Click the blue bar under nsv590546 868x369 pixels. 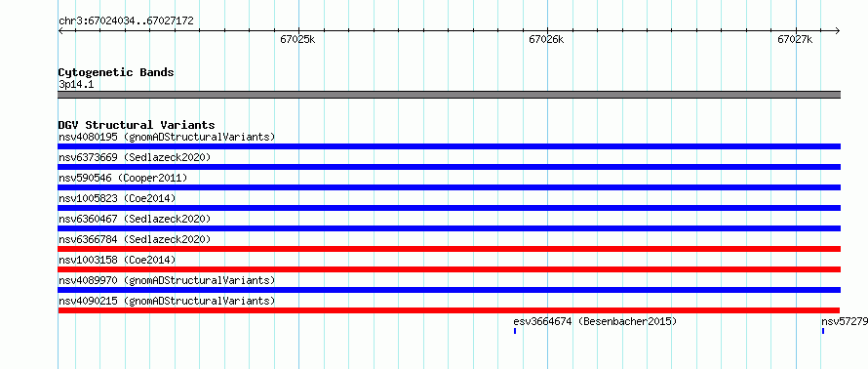(450, 187)
